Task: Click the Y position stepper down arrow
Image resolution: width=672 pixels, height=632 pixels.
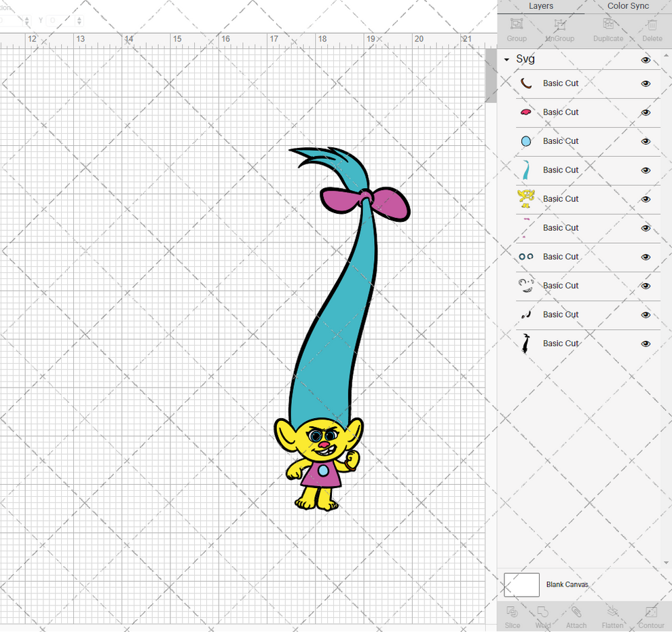Action: click(79, 24)
